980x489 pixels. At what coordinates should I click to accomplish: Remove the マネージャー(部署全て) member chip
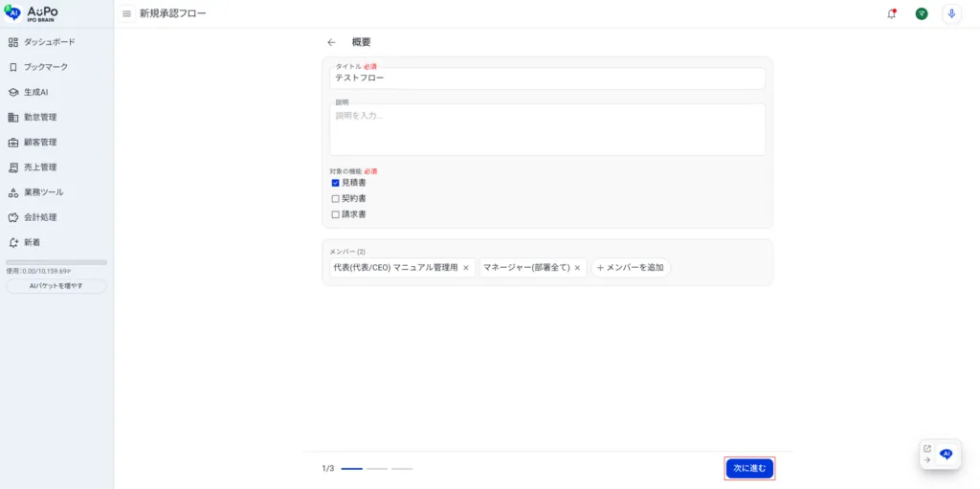pos(577,268)
